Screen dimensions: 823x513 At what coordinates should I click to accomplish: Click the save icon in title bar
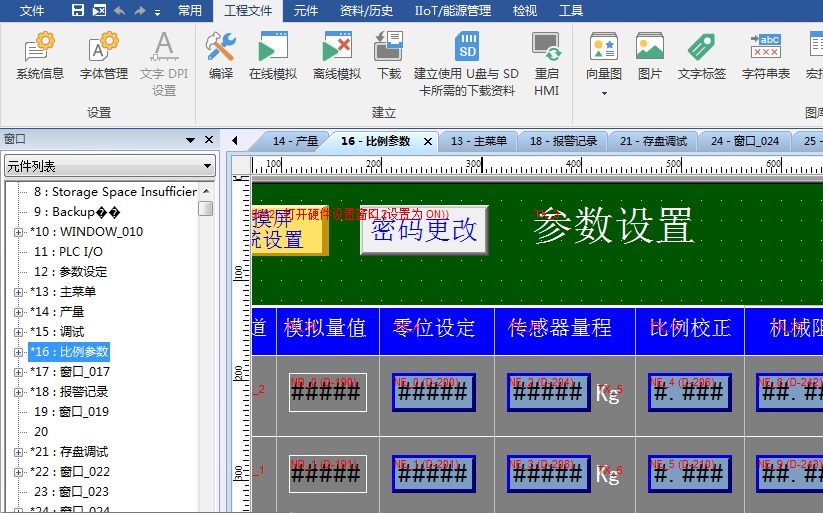tap(78, 11)
